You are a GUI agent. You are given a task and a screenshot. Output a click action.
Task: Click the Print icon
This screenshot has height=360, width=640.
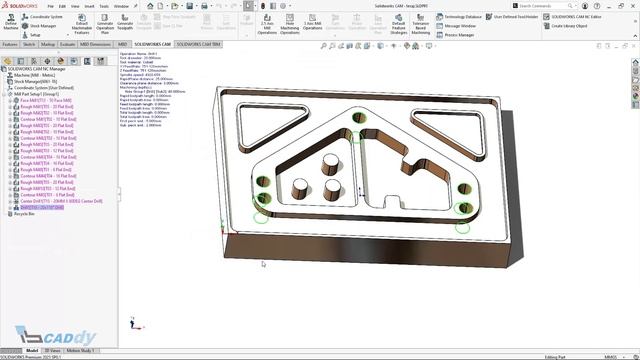(204, 6)
